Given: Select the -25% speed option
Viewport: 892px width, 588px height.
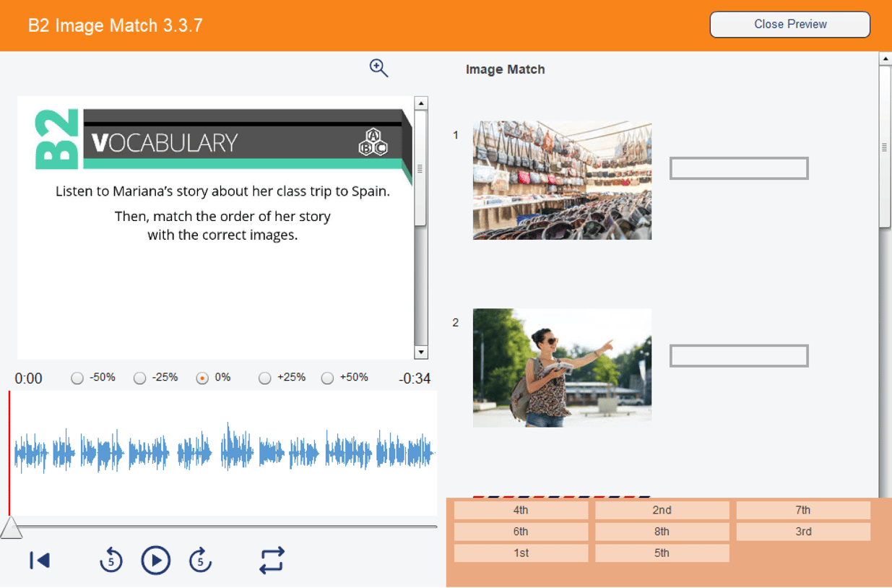Looking at the screenshot, I should [x=139, y=377].
